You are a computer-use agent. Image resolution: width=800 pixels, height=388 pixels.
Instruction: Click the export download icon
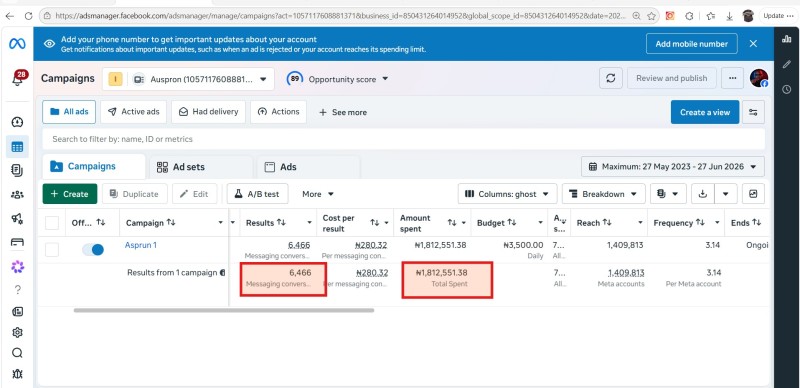coord(703,194)
